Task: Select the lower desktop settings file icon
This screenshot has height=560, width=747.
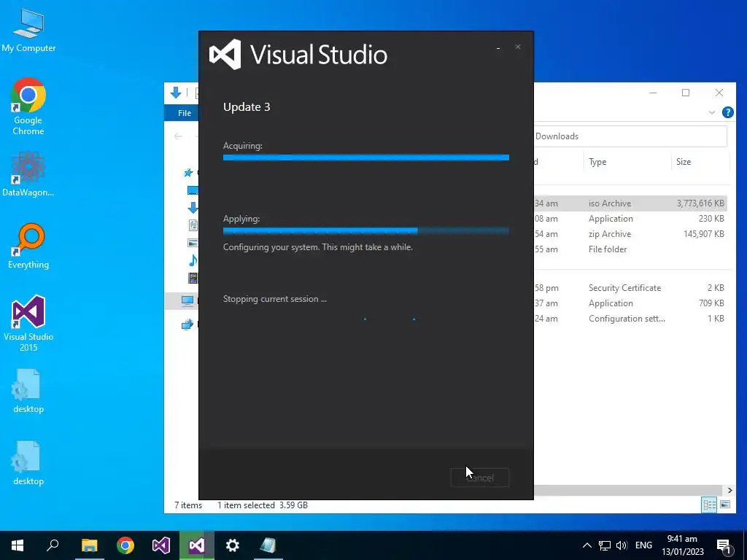Action: pos(28,463)
